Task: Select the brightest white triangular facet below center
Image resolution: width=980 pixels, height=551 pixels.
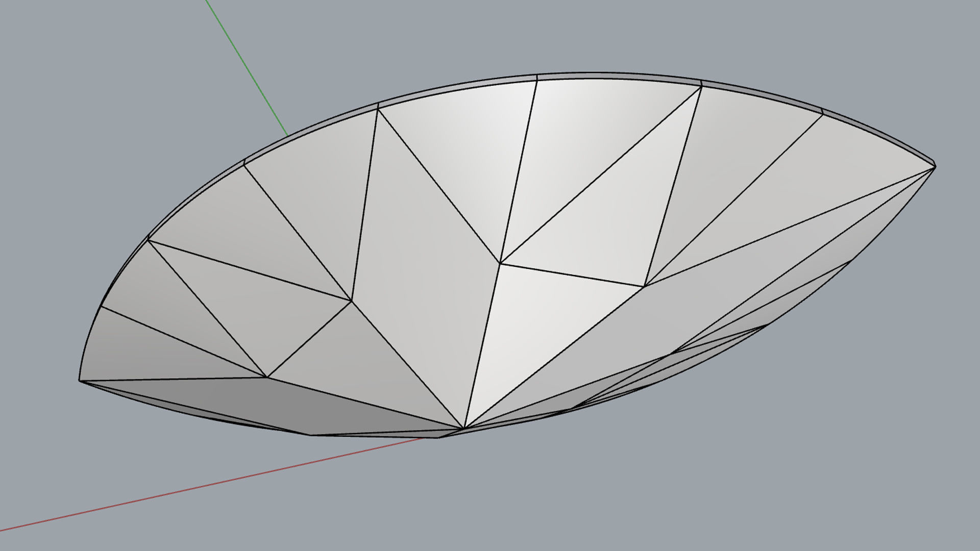Action: pyautogui.click(x=536, y=327)
